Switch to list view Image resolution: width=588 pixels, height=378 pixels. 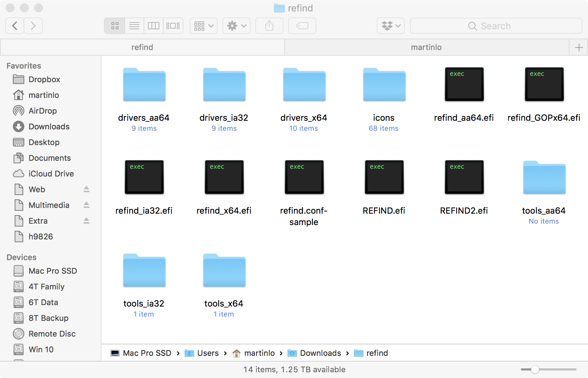(134, 26)
